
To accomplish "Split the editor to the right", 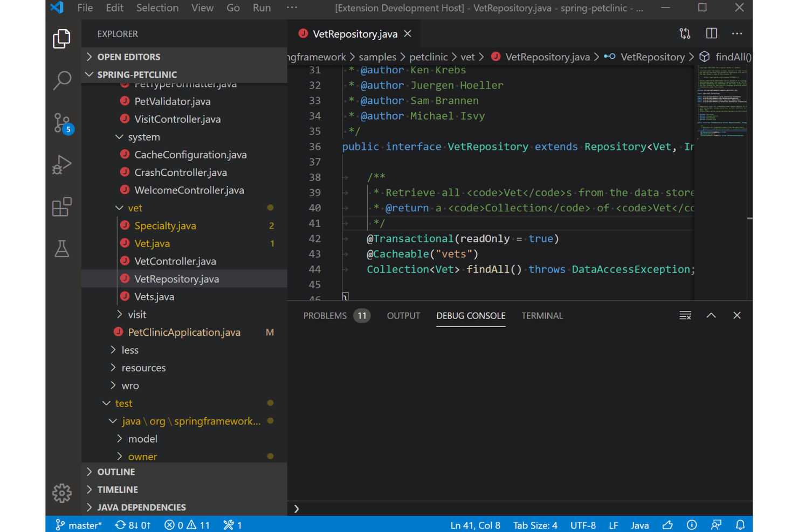I will 712,33.
